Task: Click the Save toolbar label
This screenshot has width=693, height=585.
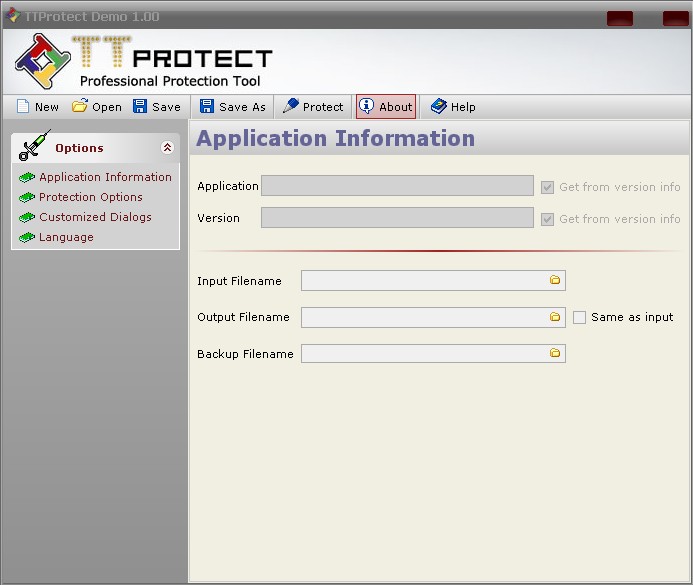Action: click(166, 107)
